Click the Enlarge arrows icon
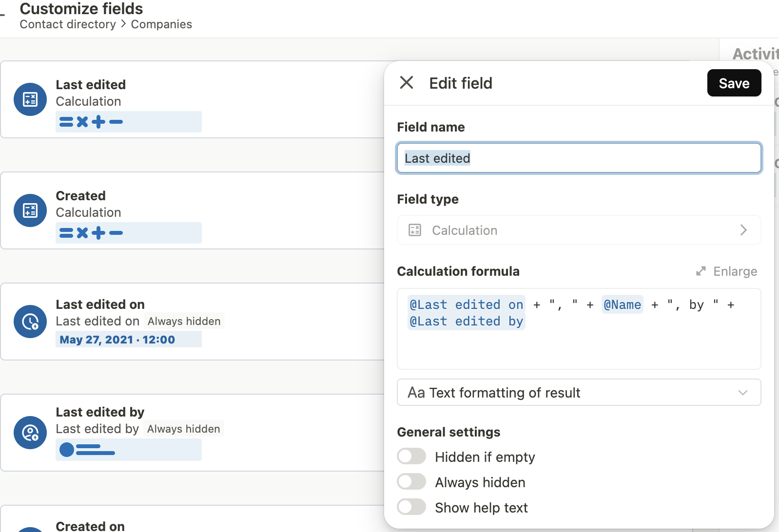Viewport: 779px width, 532px height. pos(701,271)
